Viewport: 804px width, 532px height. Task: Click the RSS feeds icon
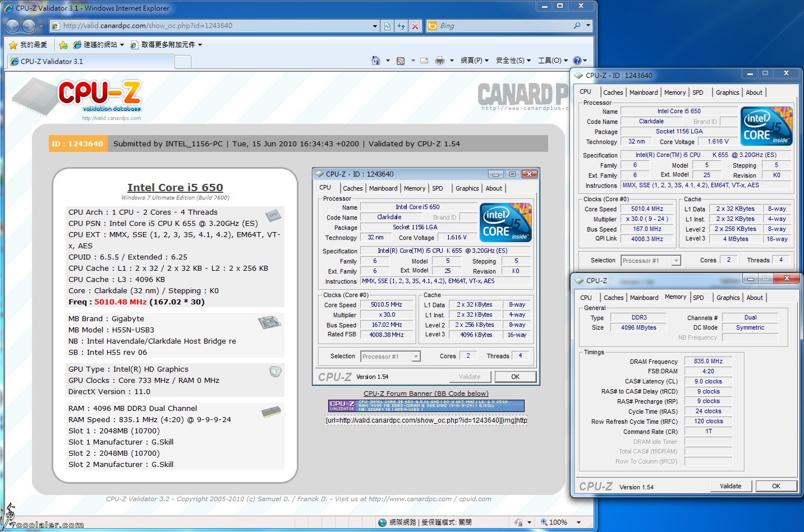(x=401, y=61)
